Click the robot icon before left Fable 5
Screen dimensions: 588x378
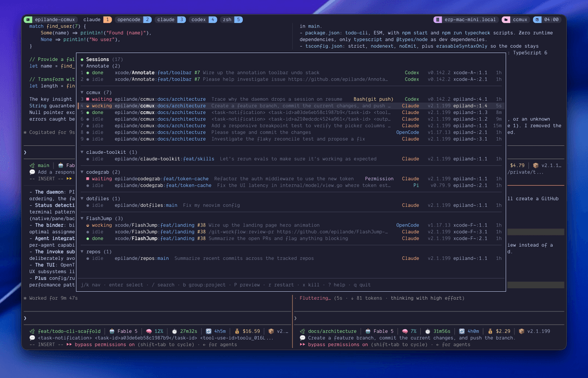point(112,331)
